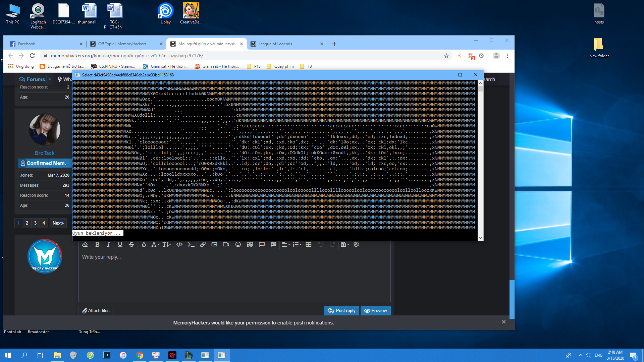Open CS.RIN.RU Steam bookmark

pos(113,66)
